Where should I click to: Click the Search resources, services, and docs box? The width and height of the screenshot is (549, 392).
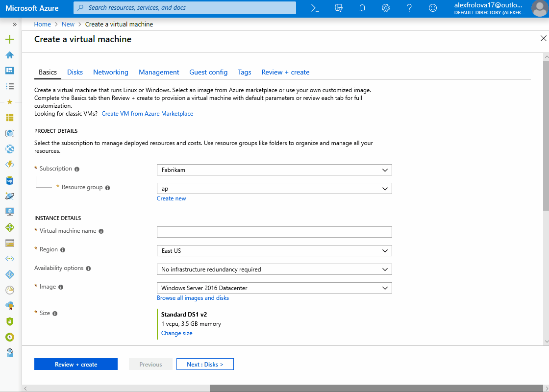(x=185, y=8)
